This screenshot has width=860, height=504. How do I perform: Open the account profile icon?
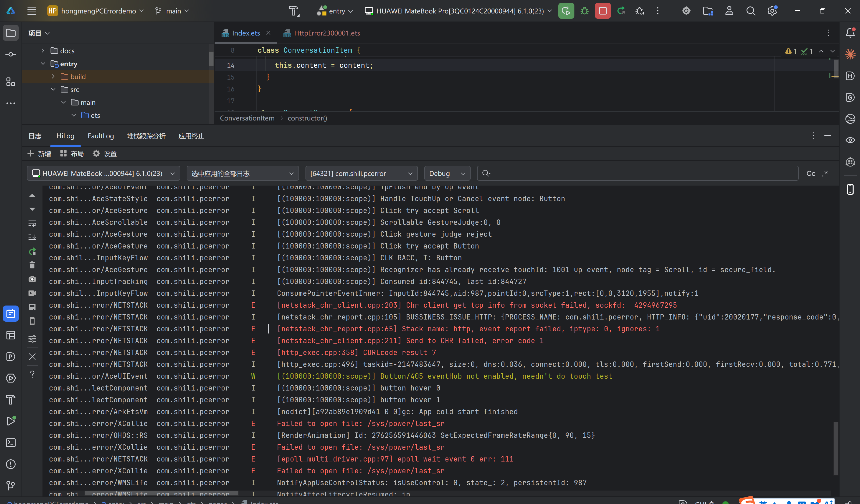point(729,11)
